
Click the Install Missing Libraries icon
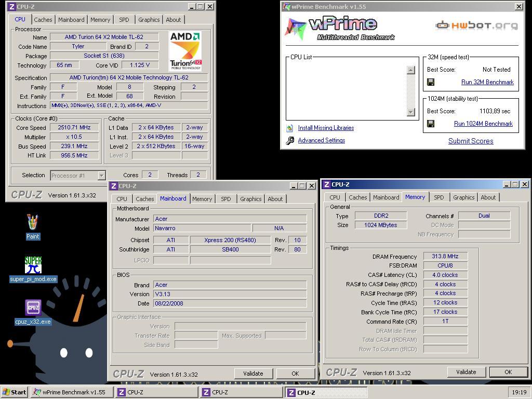[289, 128]
